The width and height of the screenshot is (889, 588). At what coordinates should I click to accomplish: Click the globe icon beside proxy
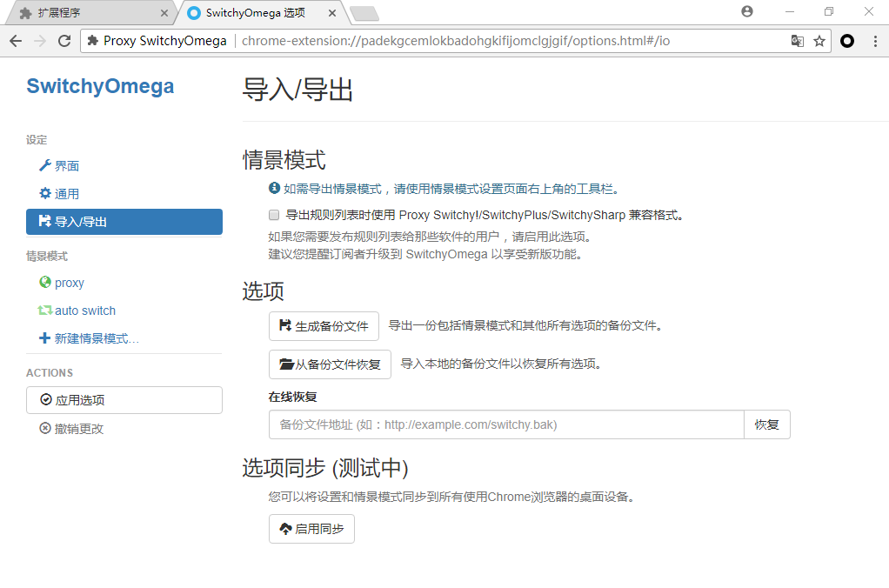tap(44, 282)
